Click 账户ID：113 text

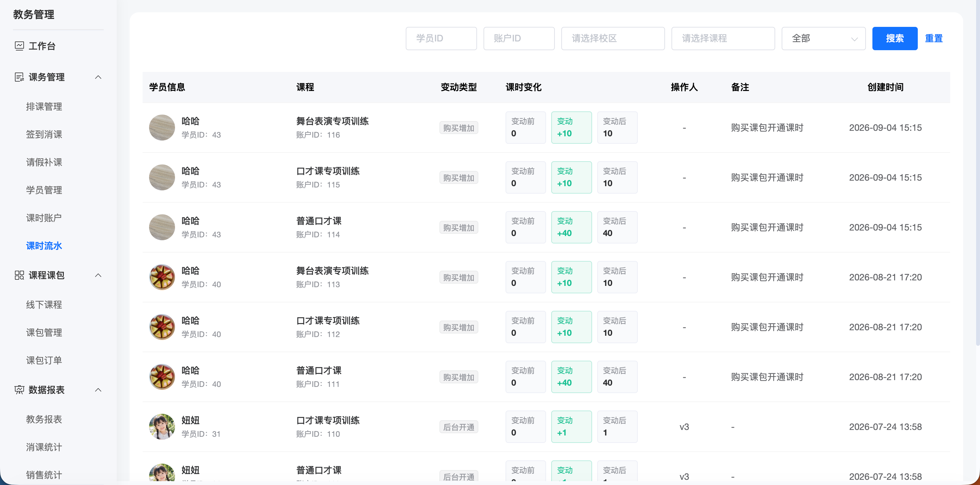318,284
